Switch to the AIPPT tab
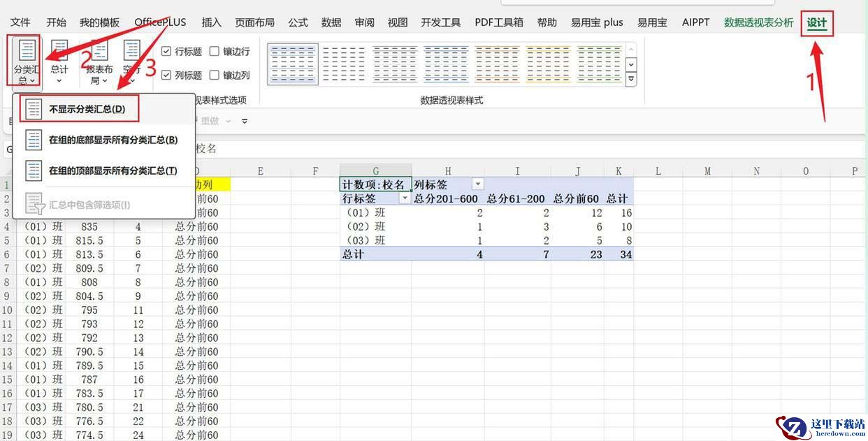This screenshot has width=868, height=441. [x=695, y=22]
